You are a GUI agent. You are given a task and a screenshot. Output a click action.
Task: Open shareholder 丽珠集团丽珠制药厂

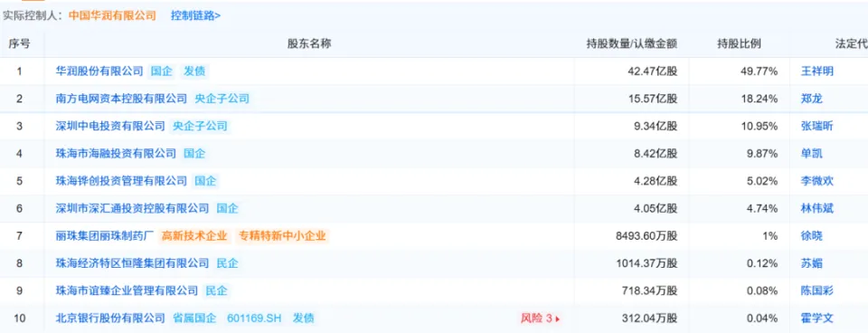[x=105, y=236]
